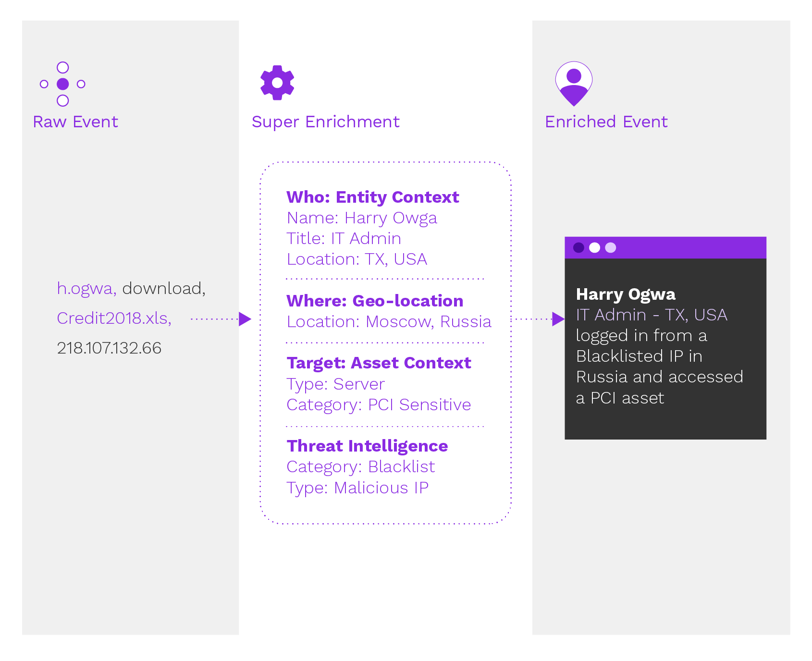Image resolution: width=812 pixels, height=661 pixels.
Task: Select the Who: Entity Context section title
Action: (372, 197)
